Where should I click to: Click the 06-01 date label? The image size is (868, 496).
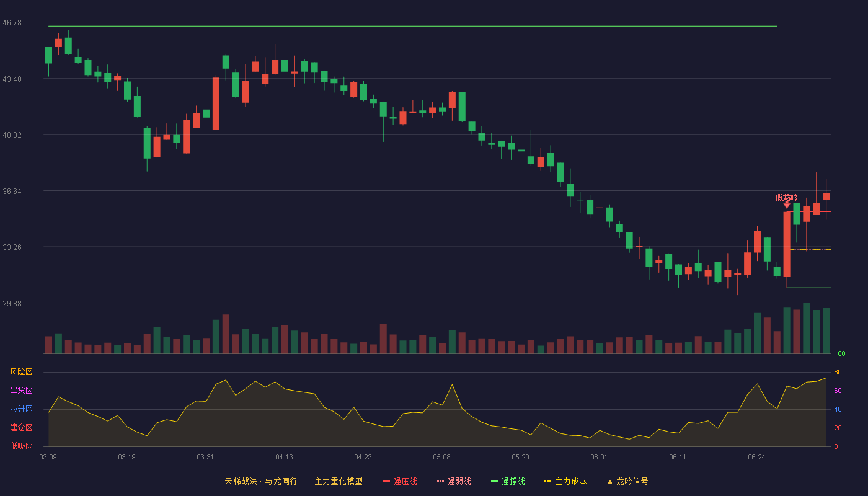click(599, 457)
